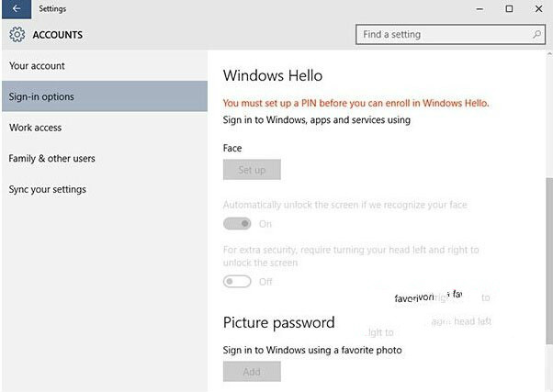
Task: Click 'Add' under Picture password
Action: [x=251, y=372]
